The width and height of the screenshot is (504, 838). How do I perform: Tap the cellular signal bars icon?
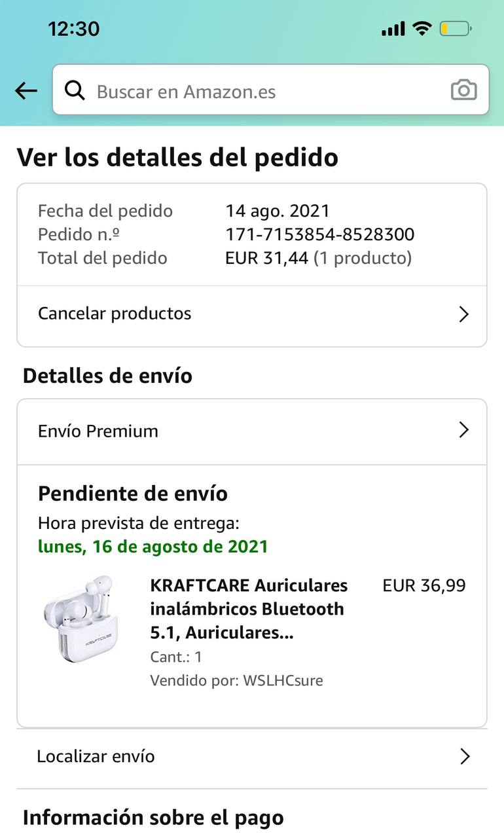pos(393,29)
